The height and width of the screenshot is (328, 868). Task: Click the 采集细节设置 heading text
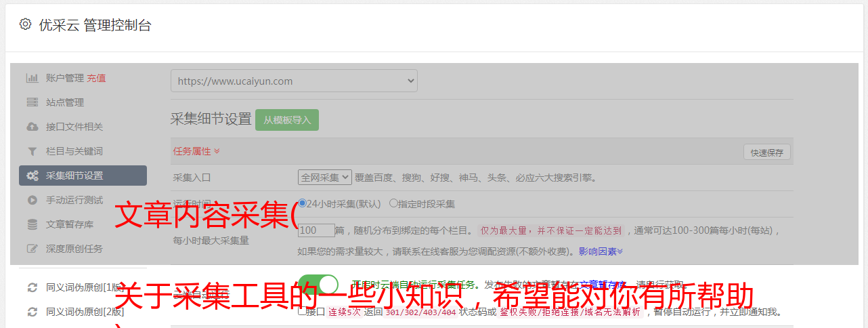coord(211,119)
